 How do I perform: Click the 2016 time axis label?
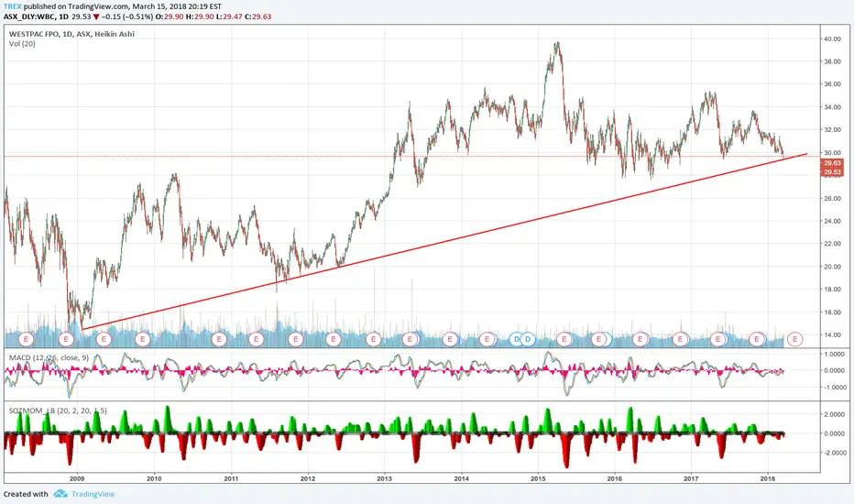point(614,479)
